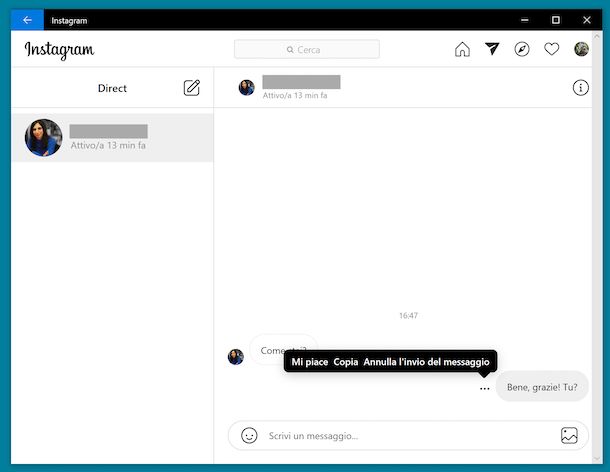The height and width of the screenshot is (472, 610).
Task: Click Attivo/a 13 min fa in chat header
Action: click(x=295, y=95)
